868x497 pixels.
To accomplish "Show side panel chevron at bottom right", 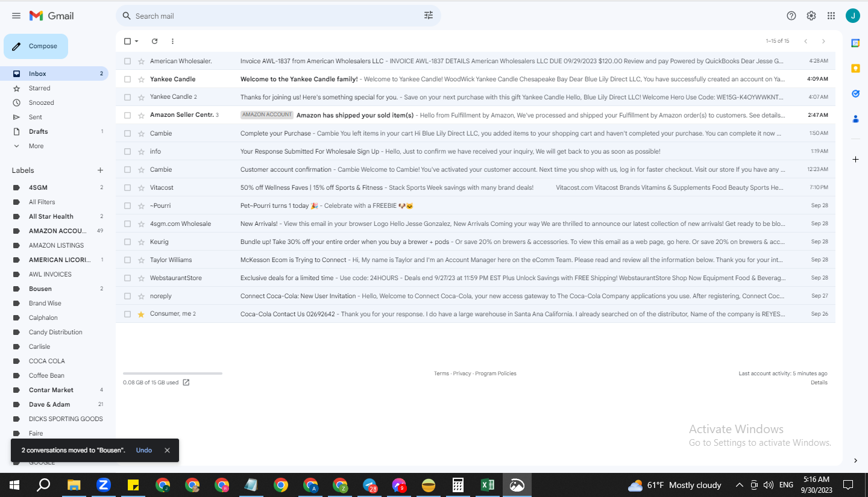I will (x=855, y=461).
